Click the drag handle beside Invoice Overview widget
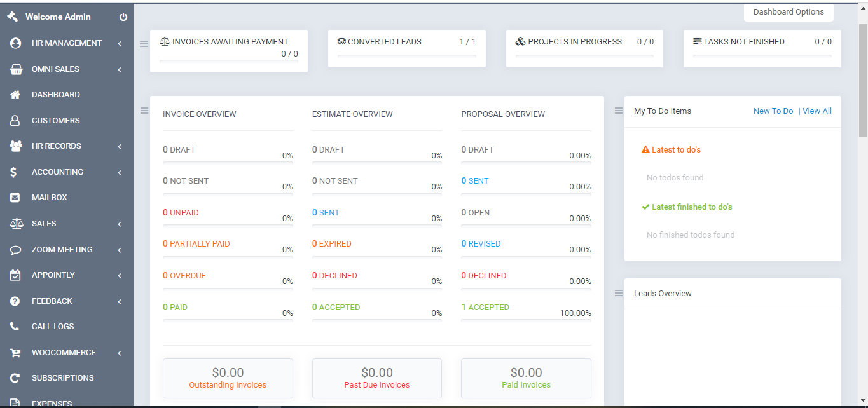 point(144,111)
